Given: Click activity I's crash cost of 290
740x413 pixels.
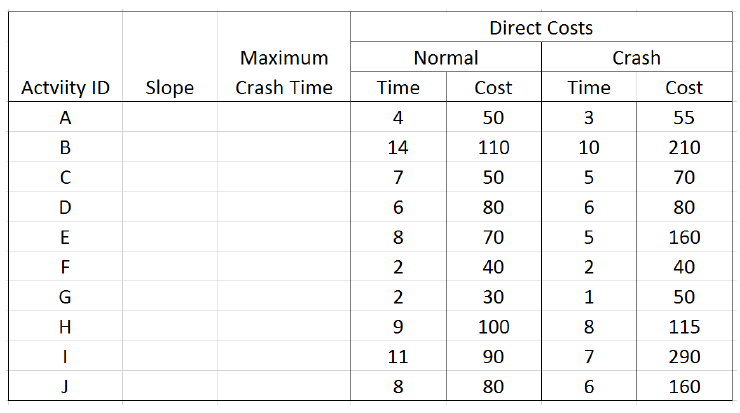Looking at the screenshot, I should 684,357.
